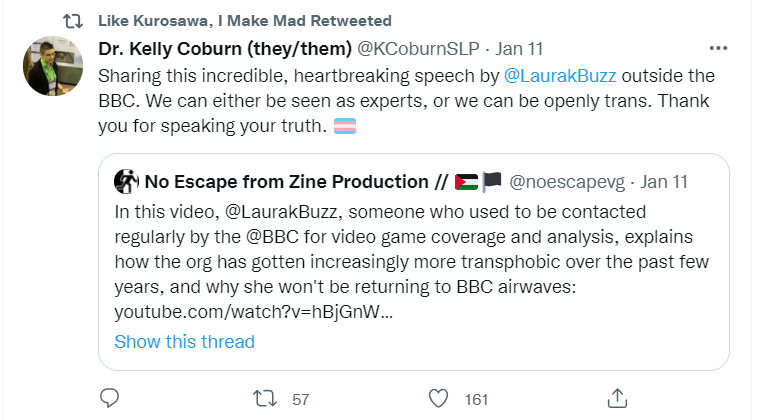Click the @noescapevg handle

coord(567,182)
